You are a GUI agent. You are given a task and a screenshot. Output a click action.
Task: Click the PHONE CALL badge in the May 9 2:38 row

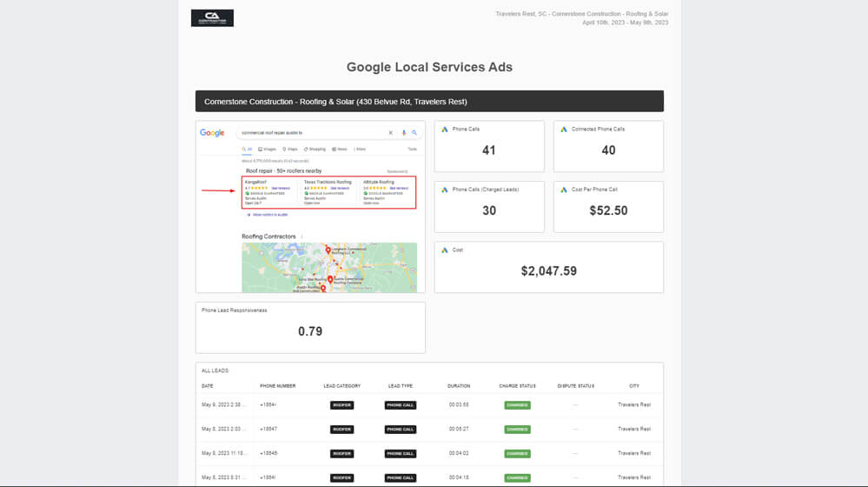pos(401,405)
